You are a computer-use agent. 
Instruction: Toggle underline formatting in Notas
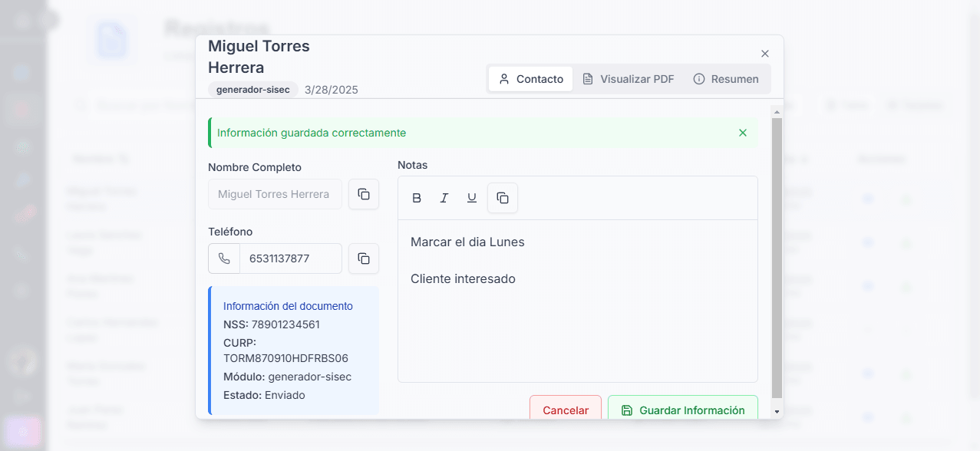pos(471,198)
